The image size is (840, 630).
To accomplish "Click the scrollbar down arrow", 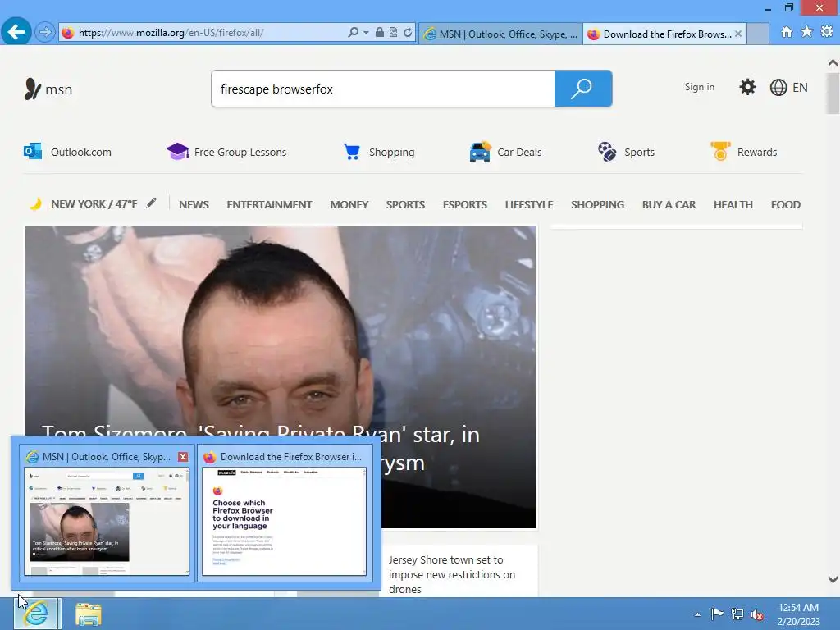I will coord(833,579).
